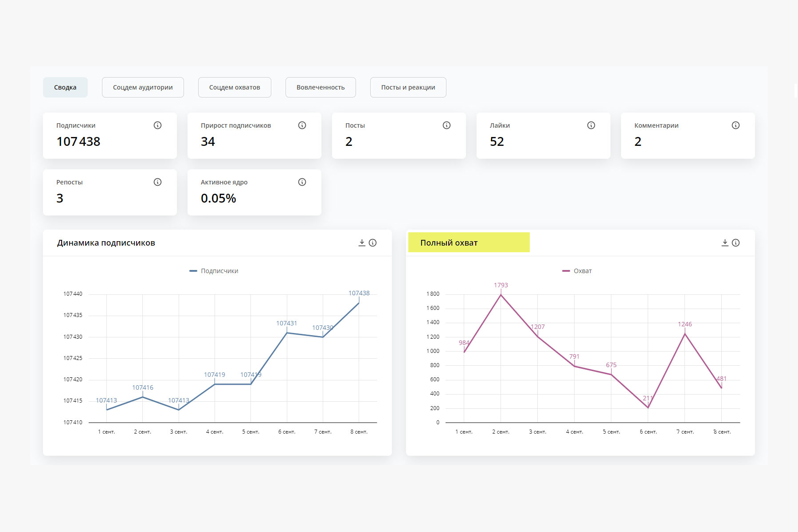Click the Посты card label
Image resolution: width=798 pixels, height=532 pixels.
[x=355, y=125]
